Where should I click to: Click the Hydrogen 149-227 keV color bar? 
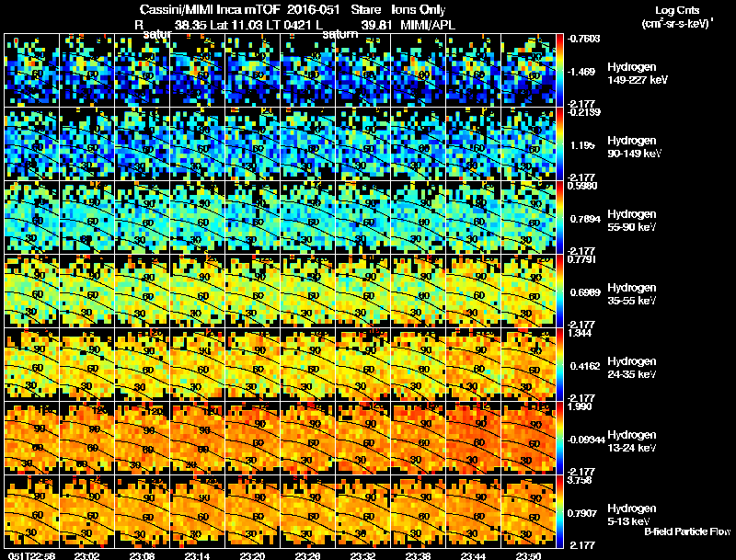(x=559, y=71)
